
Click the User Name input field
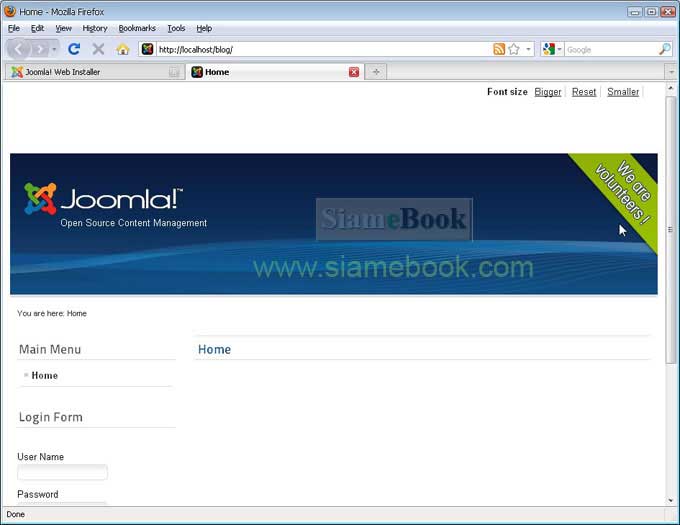coord(62,472)
